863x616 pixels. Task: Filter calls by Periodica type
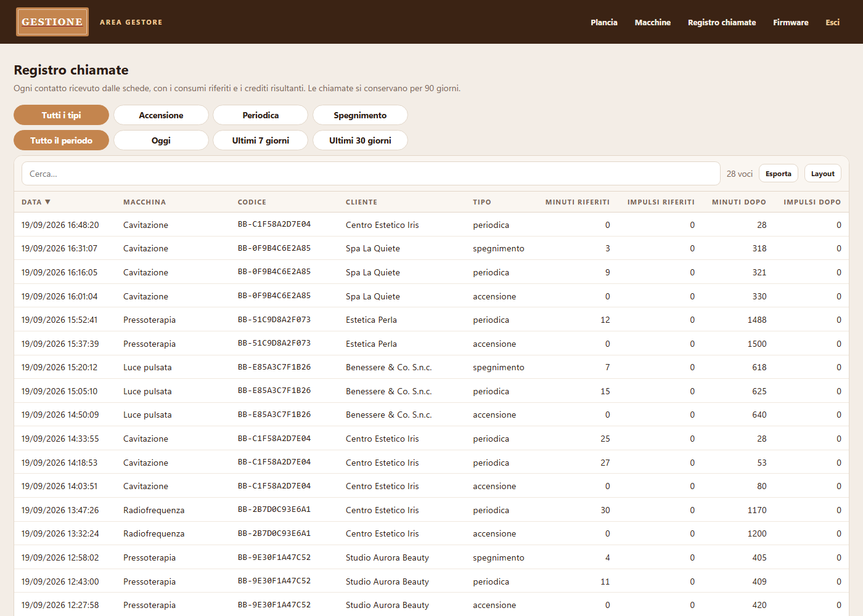point(261,115)
